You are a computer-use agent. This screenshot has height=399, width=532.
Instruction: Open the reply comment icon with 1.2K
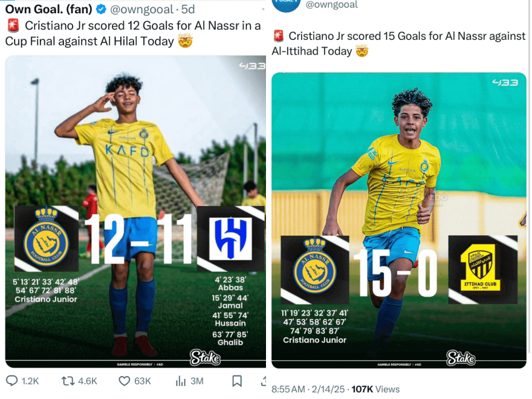12,381
